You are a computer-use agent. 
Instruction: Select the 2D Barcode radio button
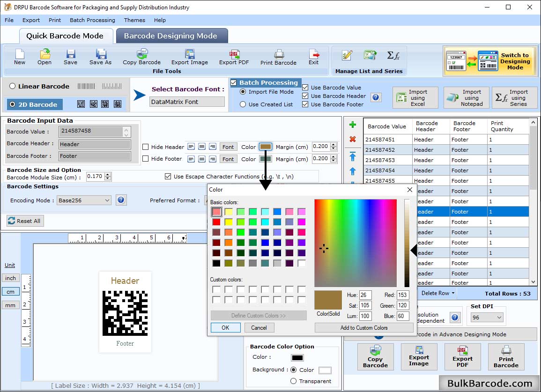13,104
